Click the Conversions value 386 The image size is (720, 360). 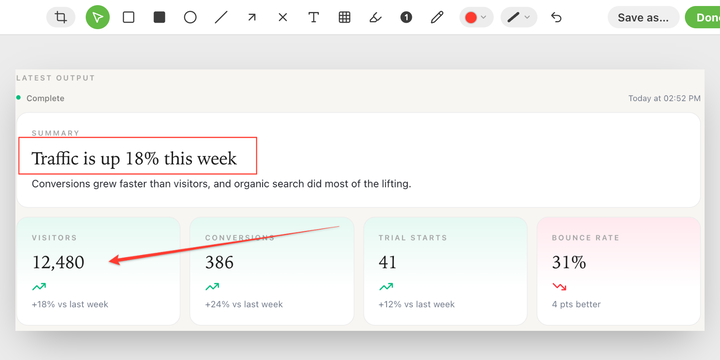click(x=219, y=262)
